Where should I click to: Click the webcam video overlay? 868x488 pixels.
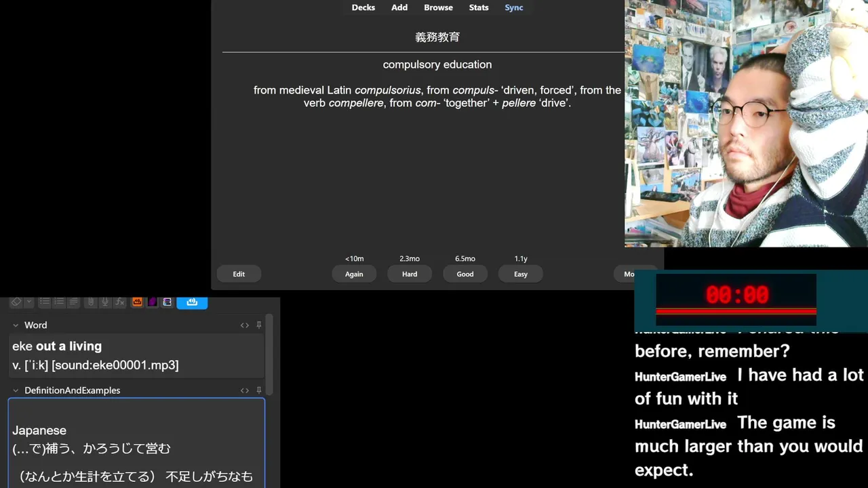746,123
